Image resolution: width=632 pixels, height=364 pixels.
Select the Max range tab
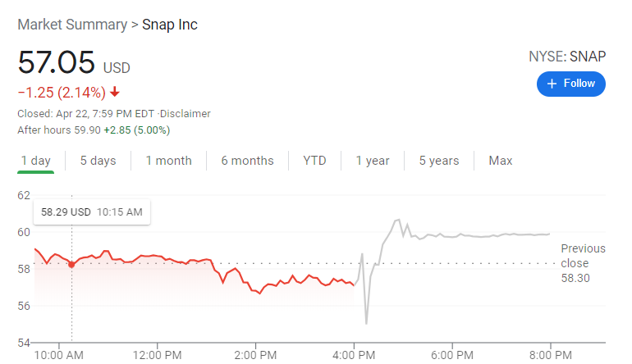coord(501,161)
